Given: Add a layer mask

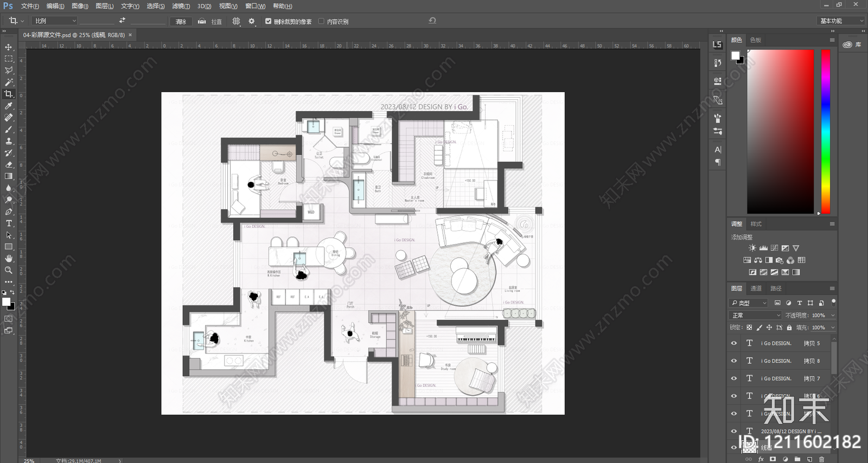Looking at the screenshot, I should [773, 459].
